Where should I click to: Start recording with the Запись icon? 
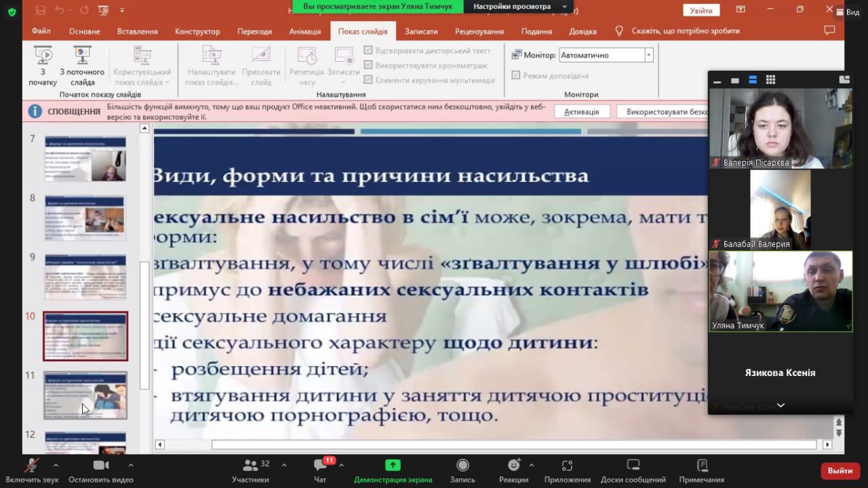click(462, 466)
